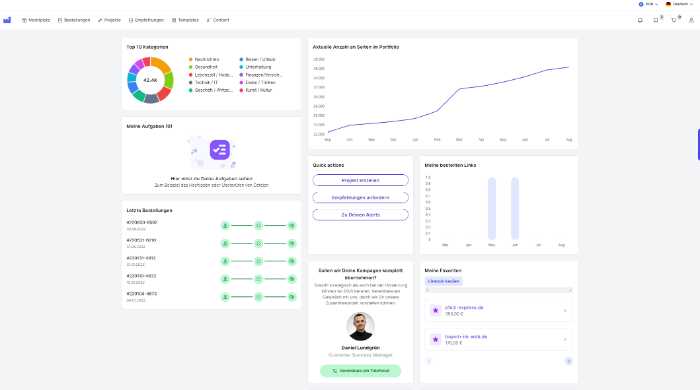The width and height of the screenshot is (700, 390).
Task: Open the user account icon
Action: point(691,20)
